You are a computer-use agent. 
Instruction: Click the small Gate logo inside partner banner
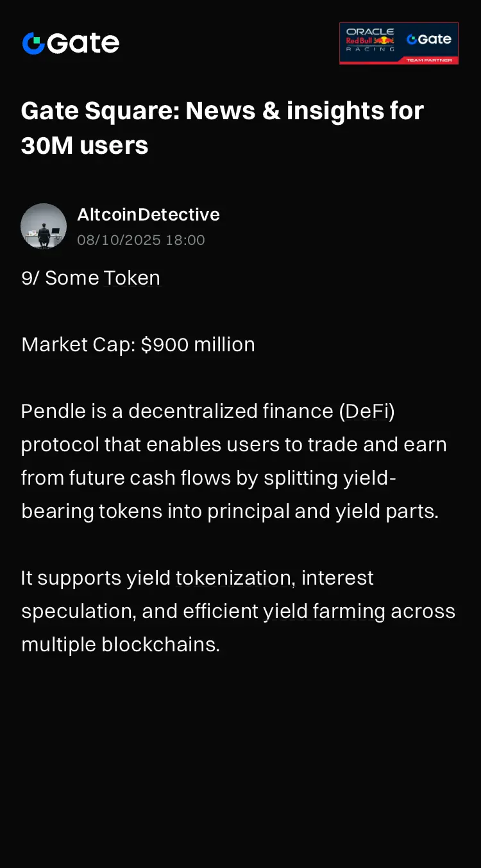(428, 39)
